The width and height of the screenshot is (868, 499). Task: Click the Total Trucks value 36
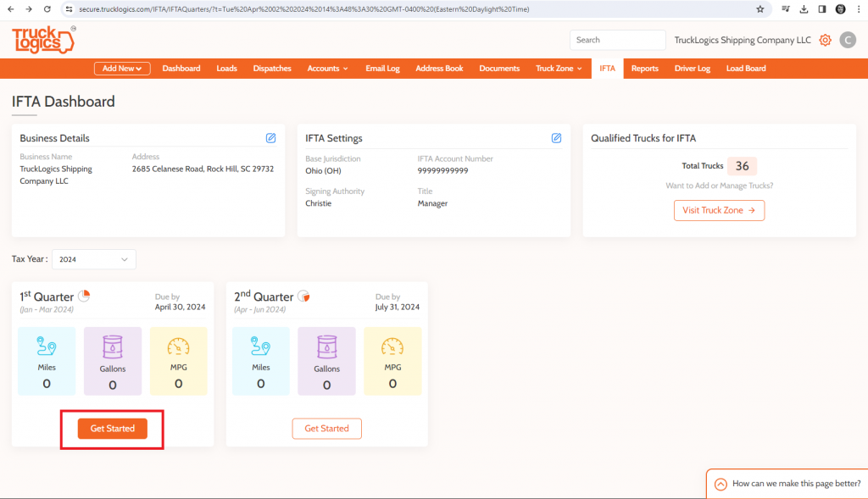coord(742,166)
